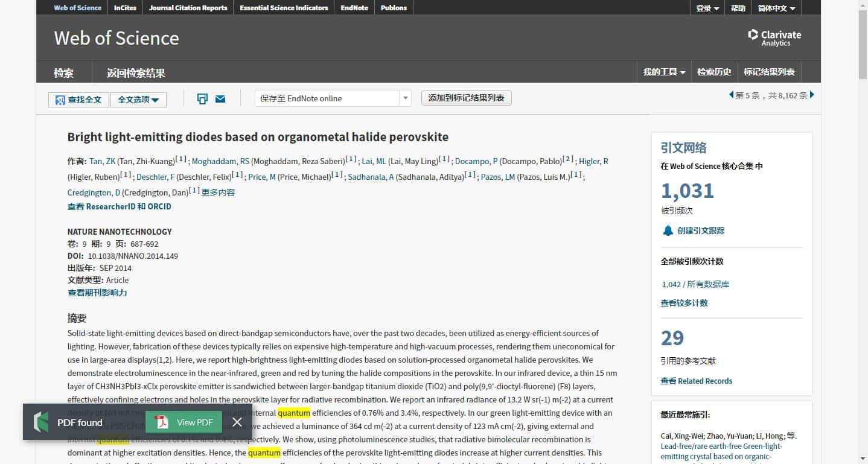Open the 我的工具 menu
This screenshot has width=868, height=464.
coord(664,72)
